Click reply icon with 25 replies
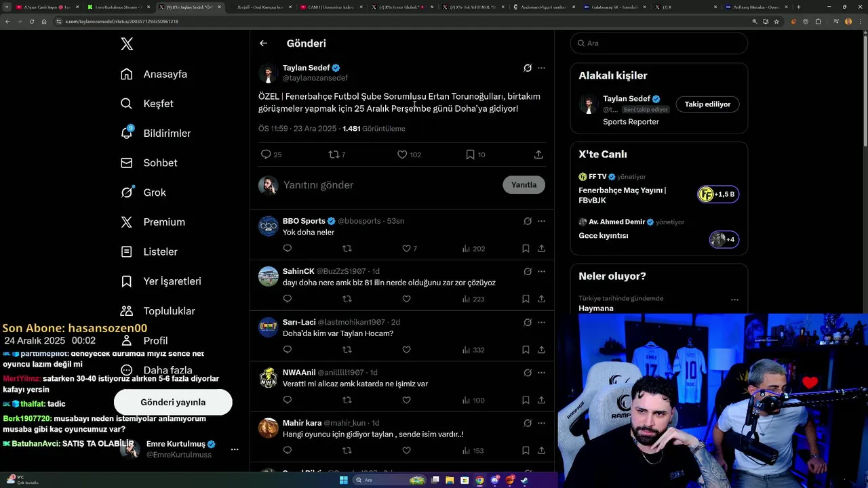Image resolution: width=868 pixels, height=488 pixels. [266, 155]
